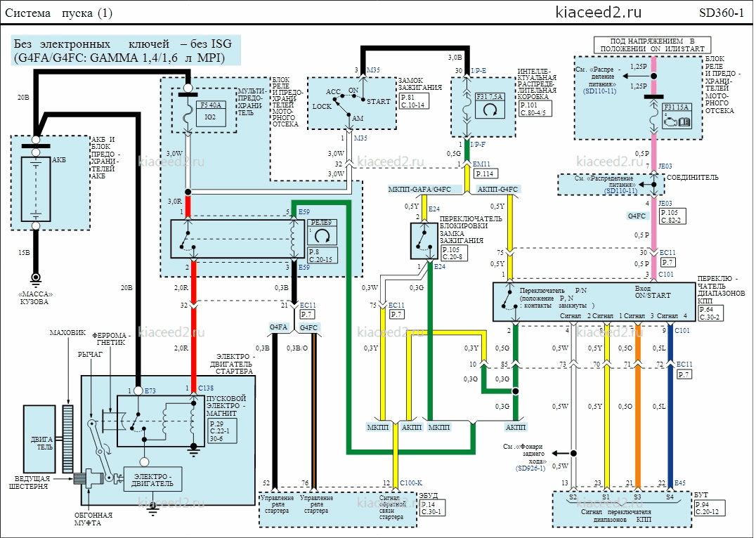Click the flywheel gear graphic labeled МАХОВИК
This screenshot has width=756, height=538.
click(67, 439)
